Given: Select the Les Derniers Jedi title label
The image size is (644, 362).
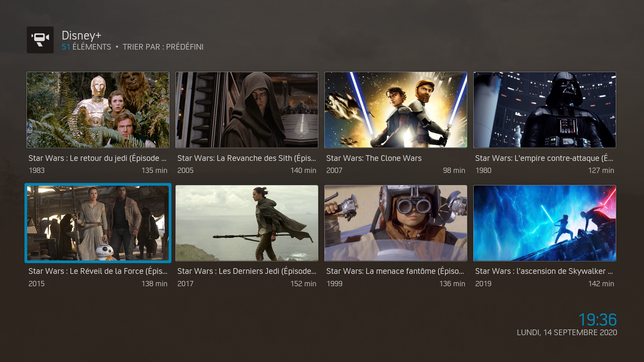Looking at the screenshot, I should pos(247,271).
